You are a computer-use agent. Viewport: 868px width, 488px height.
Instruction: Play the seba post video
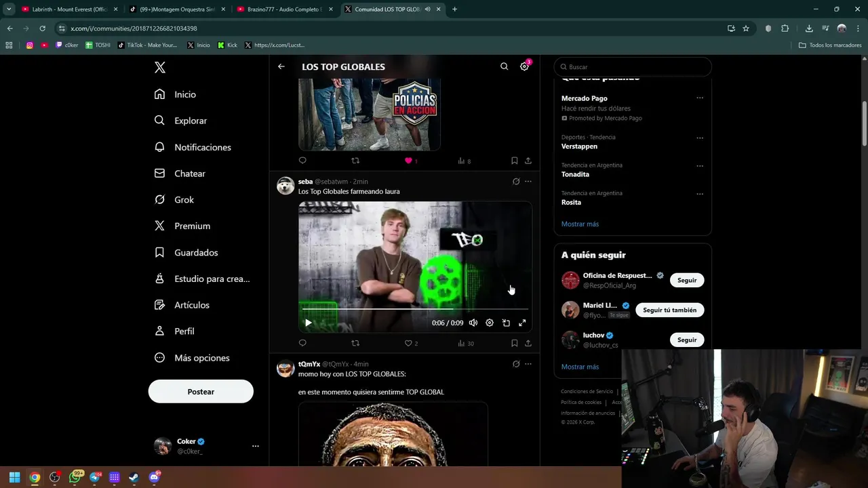(x=308, y=323)
